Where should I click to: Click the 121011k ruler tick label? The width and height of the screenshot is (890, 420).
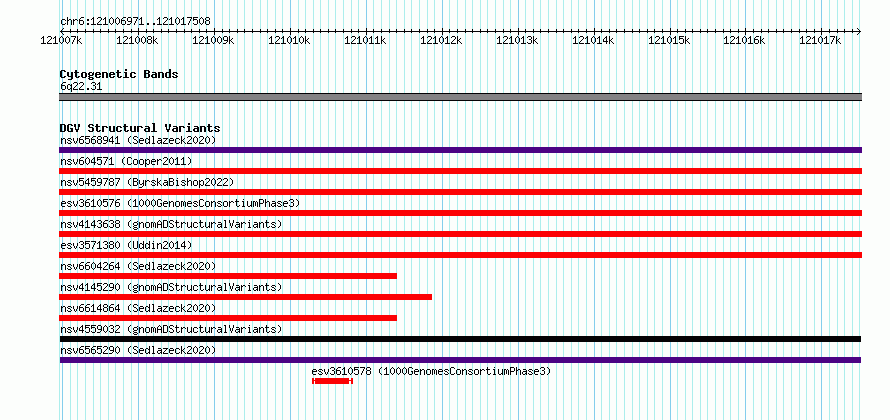click(366, 40)
